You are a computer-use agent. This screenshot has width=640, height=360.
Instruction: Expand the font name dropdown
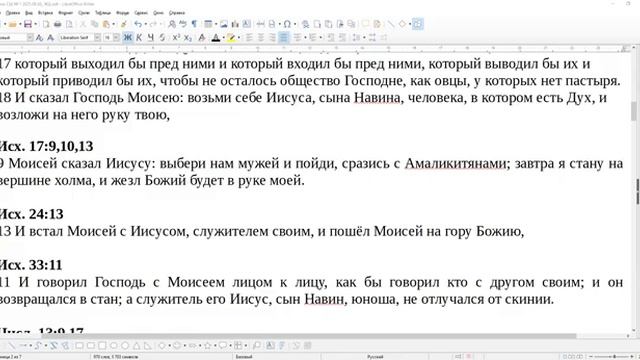coord(97,38)
